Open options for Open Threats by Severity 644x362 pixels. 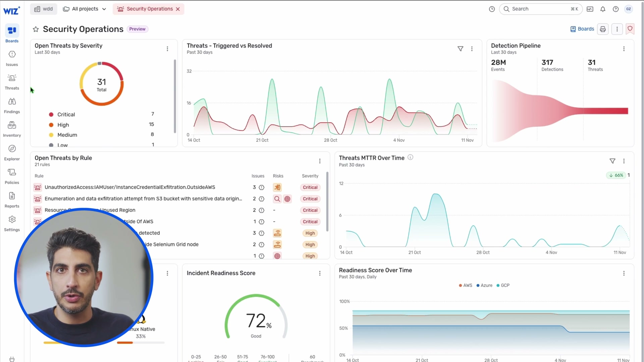pos(167,49)
